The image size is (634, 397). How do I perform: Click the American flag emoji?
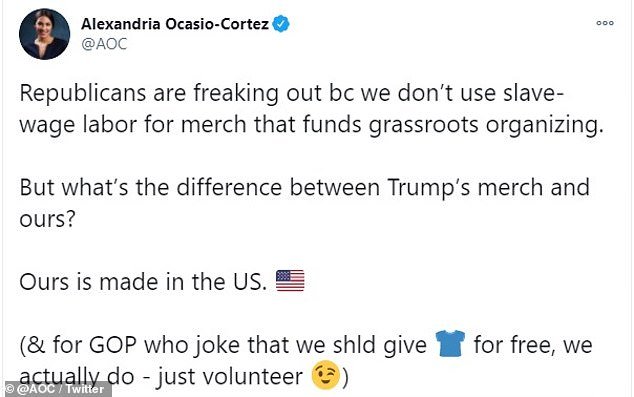pos(290,281)
